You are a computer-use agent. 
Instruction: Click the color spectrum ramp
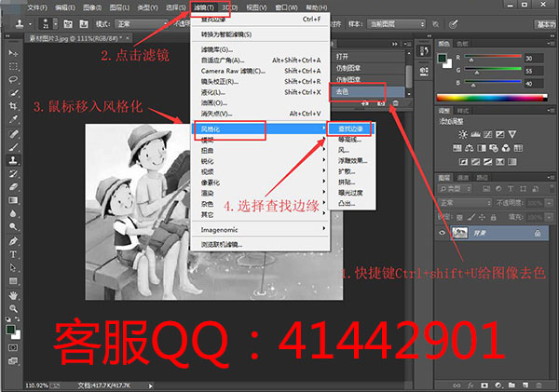492,98
